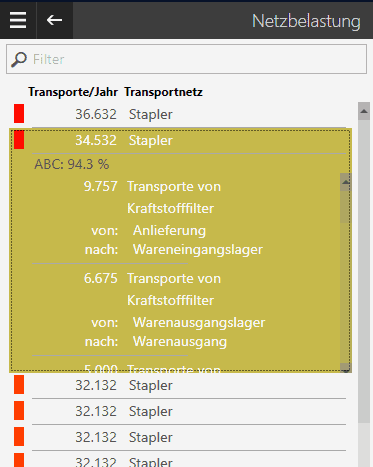Open the hamburger menu
373x467 pixels.
(18, 20)
